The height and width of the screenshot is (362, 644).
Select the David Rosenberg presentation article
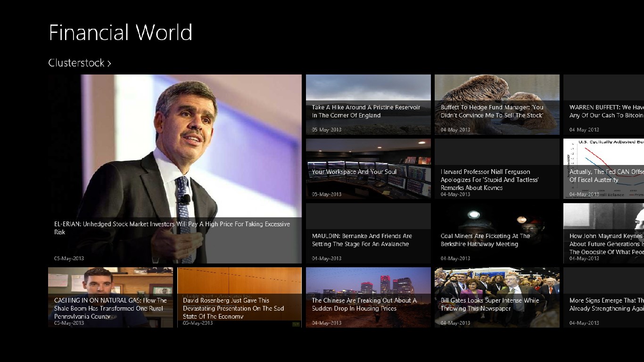coord(233,308)
